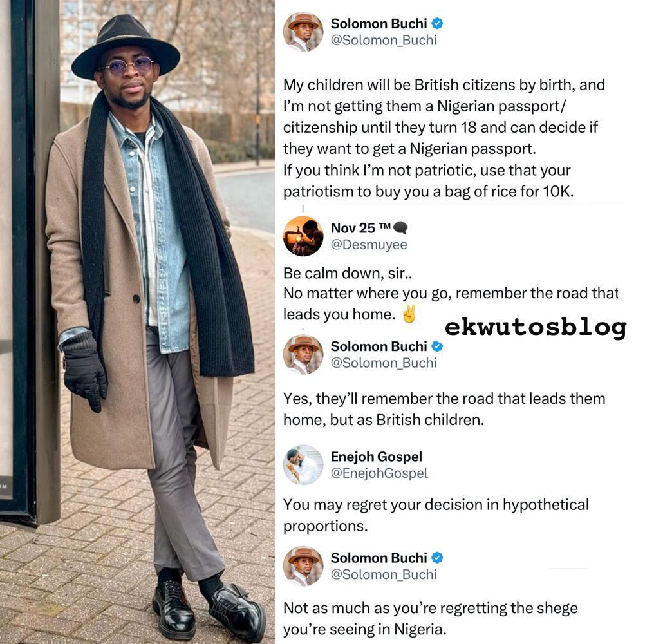Open Enejoh Gospel's profile avatar

click(303, 464)
